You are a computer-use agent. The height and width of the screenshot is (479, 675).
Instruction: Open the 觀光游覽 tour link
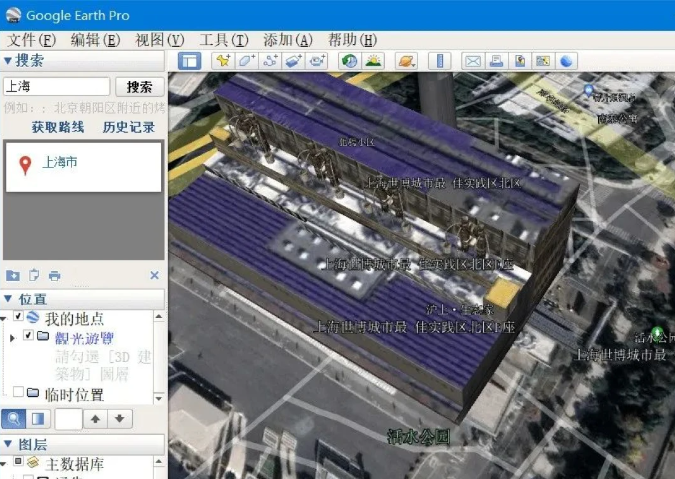[x=84, y=338]
